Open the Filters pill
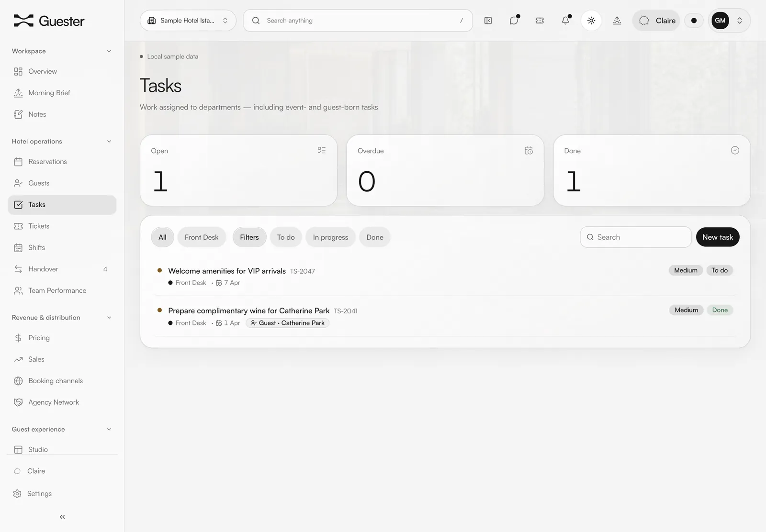The image size is (766, 532). (249, 237)
